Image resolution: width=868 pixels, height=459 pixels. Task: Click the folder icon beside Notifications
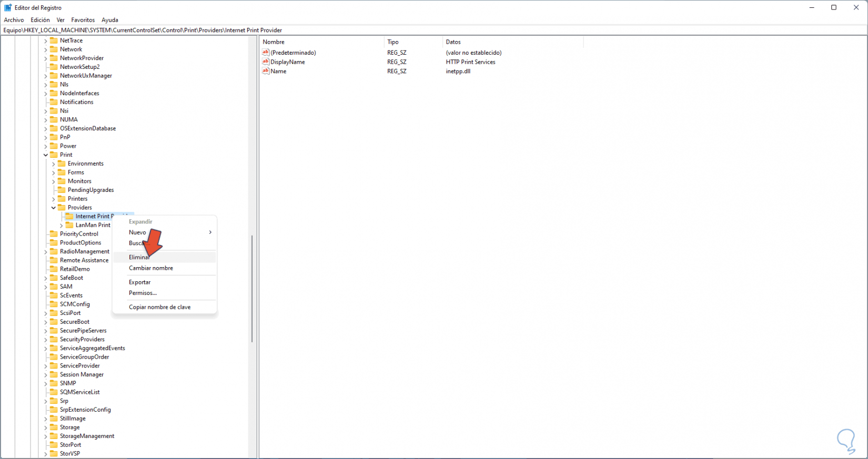coord(54,102)
